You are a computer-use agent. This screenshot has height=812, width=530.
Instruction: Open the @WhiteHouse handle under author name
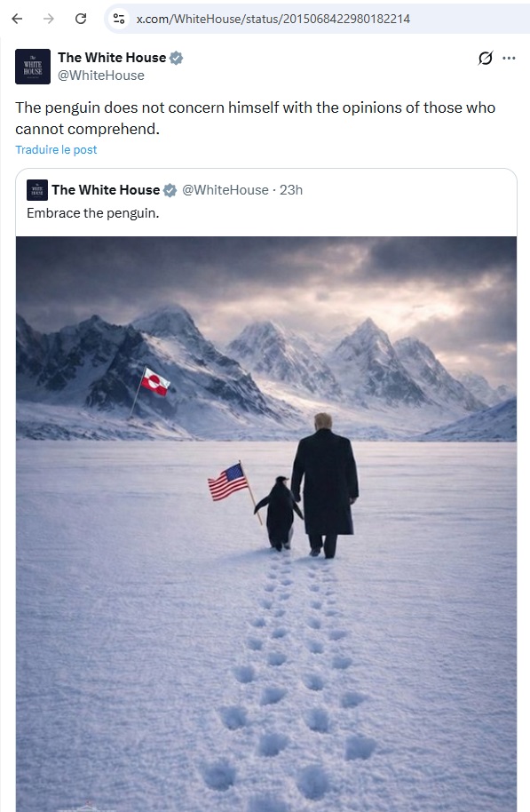pyautogui.click(x=101, y=76)
